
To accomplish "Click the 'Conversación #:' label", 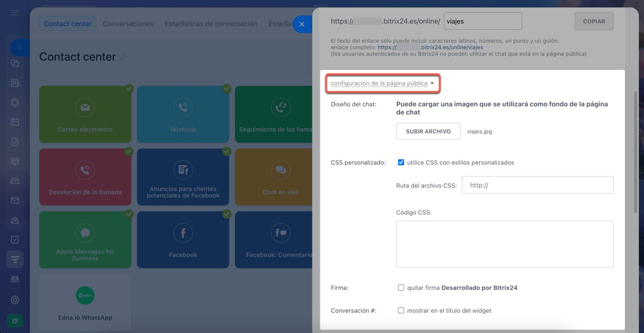I will click(354, 310).
